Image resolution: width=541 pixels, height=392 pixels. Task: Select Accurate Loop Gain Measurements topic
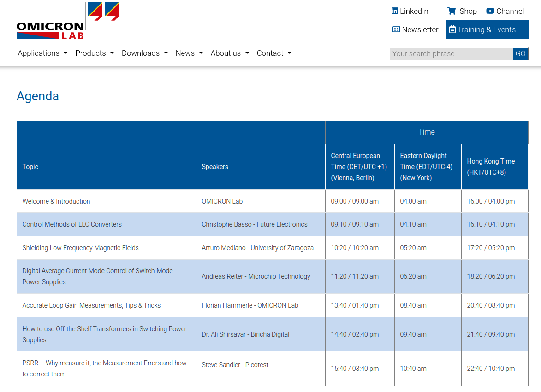point(91,305)
